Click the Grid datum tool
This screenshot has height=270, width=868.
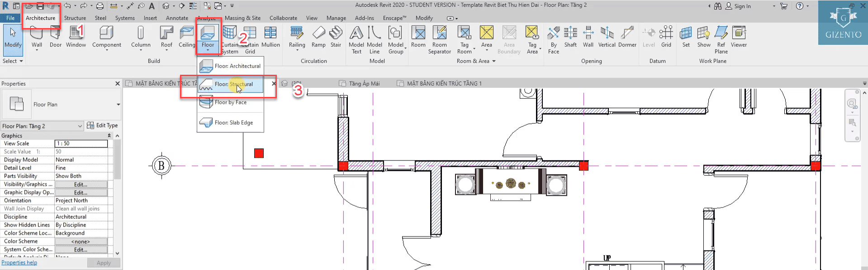click(x=666, y=37)
